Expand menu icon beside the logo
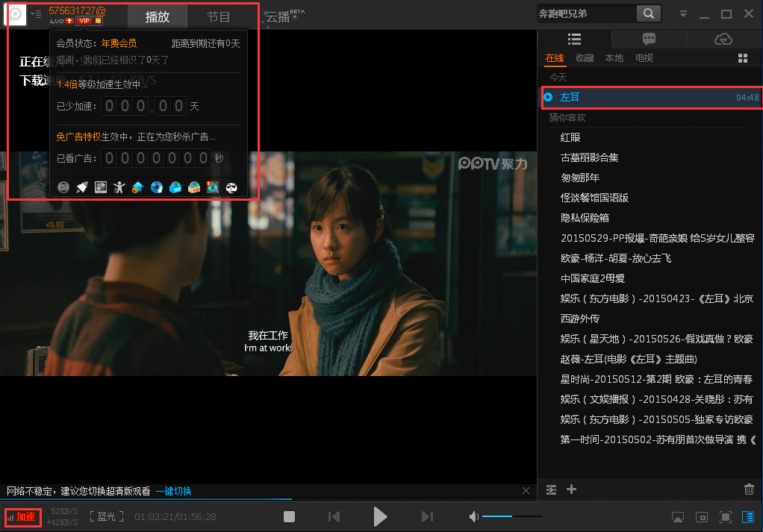This screenshot has height=532, width=763. [x=36, y=14]
